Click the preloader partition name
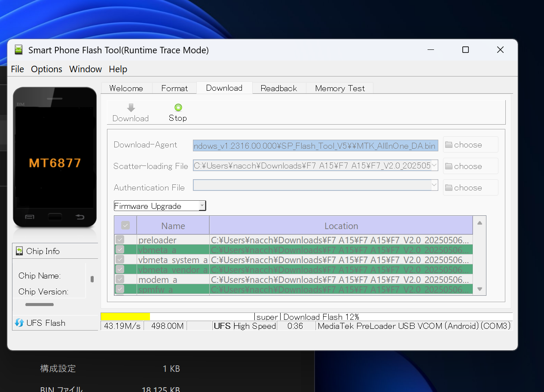 click(157, 240)
